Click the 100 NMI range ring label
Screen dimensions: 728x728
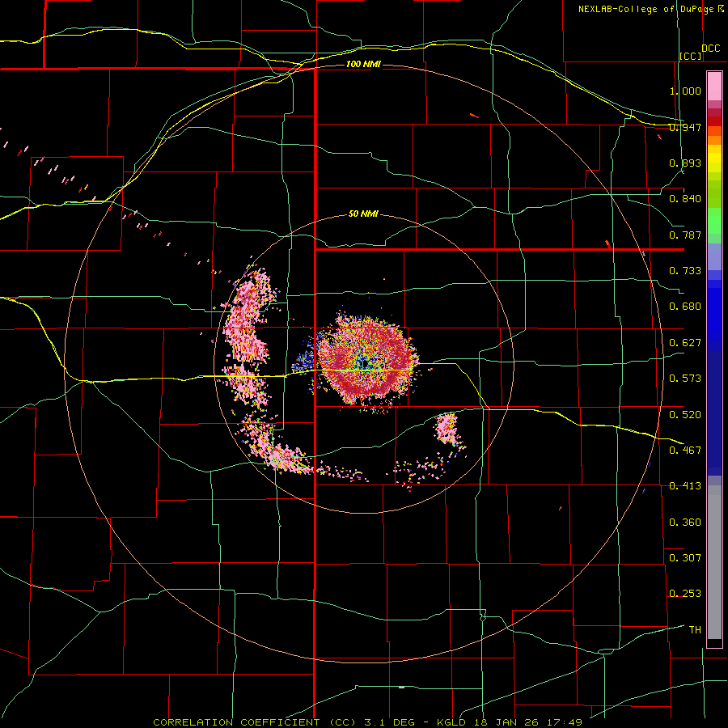pos(363,64)
